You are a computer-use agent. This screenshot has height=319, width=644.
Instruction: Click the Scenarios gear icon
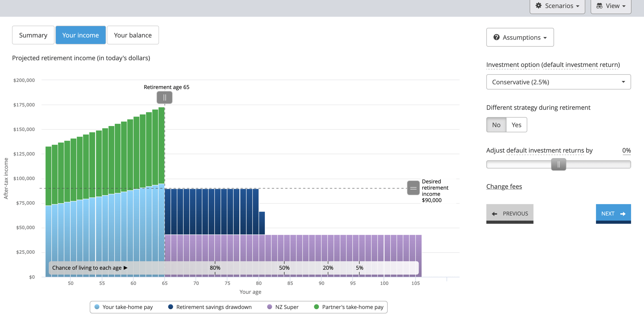[538, 6]
